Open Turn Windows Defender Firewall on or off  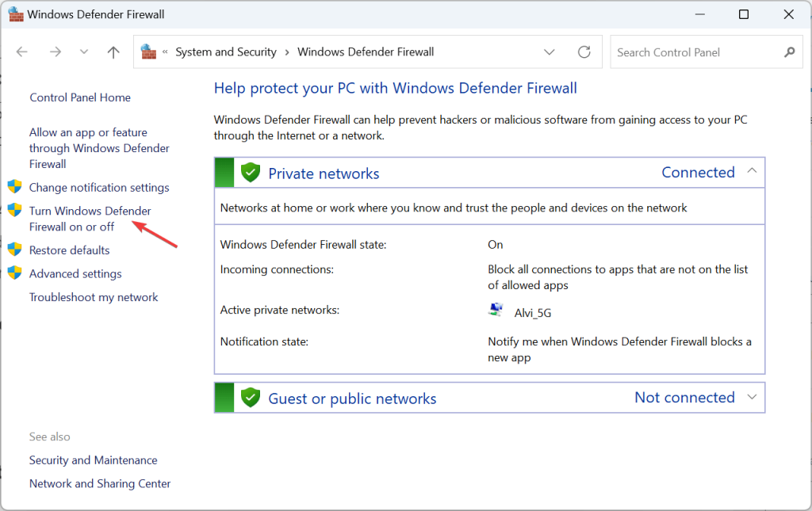coord(90,219)
